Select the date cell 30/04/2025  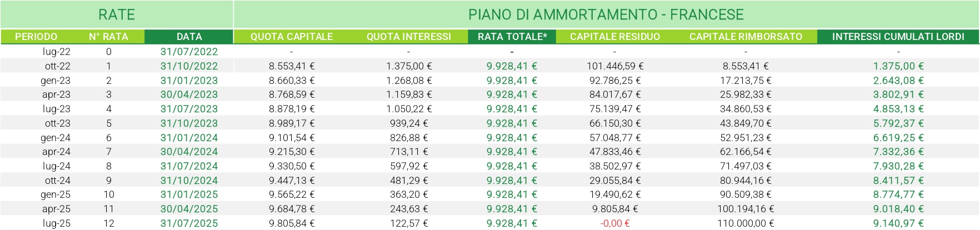point(189,209)
